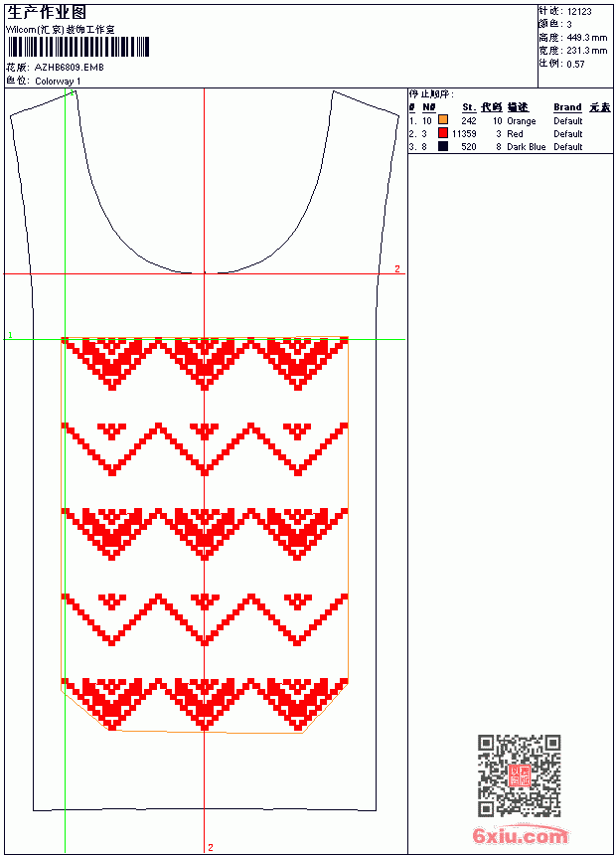The width and height of the screenshot is (616, 855).
Task: Select 'Default' brand in the Red row
Action: [x=568, y=134]
